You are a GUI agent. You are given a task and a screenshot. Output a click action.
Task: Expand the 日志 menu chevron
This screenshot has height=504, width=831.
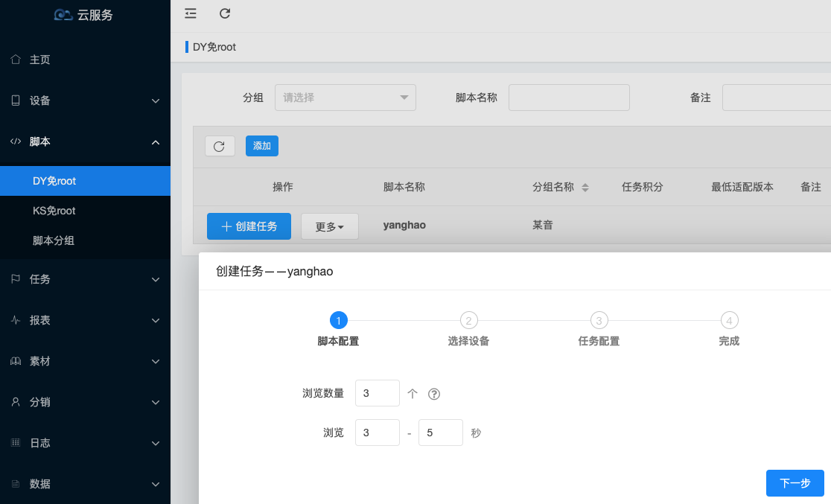pos(156,443)
